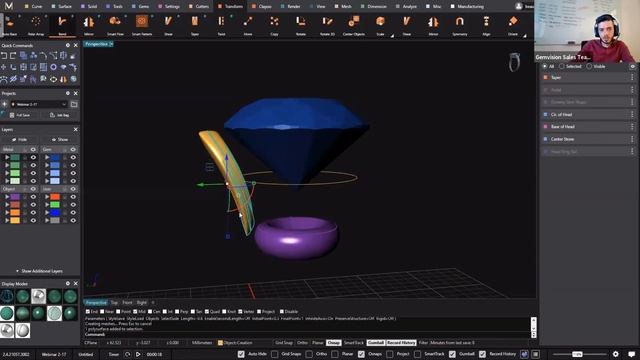Enable the Near osnap checkbox
This screenshot has height=360, width=640.
coord(102,311)
